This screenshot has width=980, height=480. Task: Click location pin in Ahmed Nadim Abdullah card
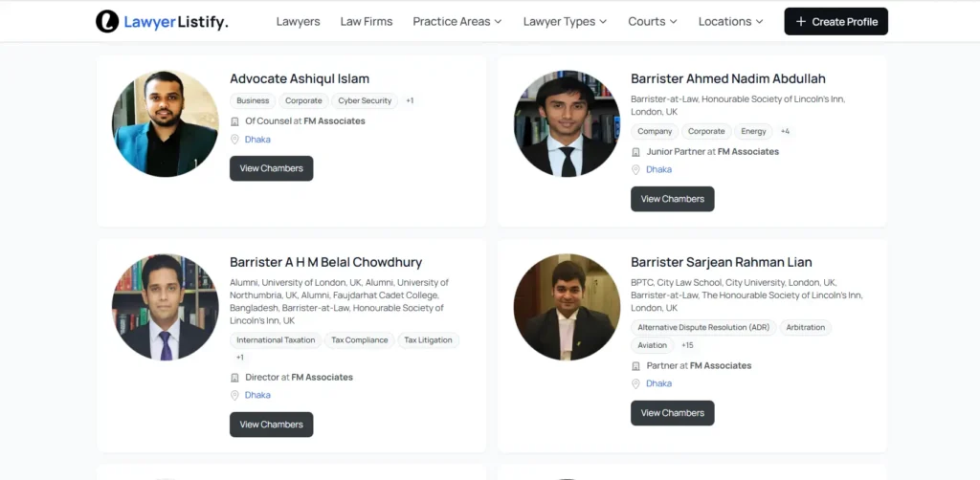pos(635,170)
